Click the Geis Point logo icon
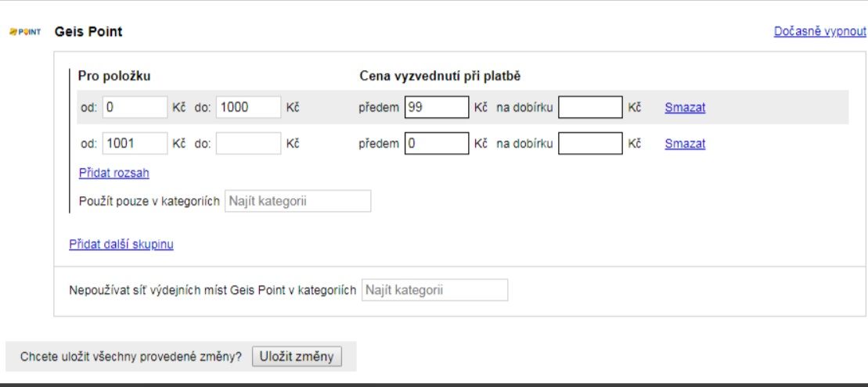 (x=25, y=32)
